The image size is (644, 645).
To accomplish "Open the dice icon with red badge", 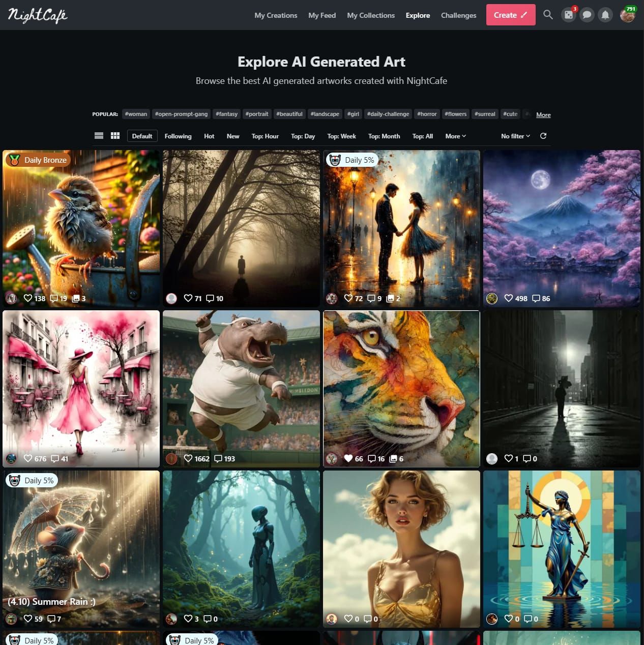I will click(569, 15).
